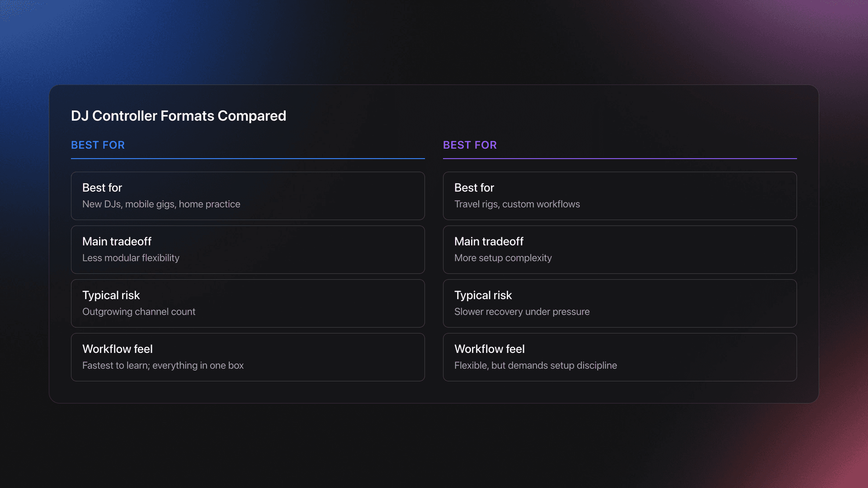868x488 pixels.
Task: Click "Workflow feel" heading above "Fastest to learn"
Action: (118, 349)
